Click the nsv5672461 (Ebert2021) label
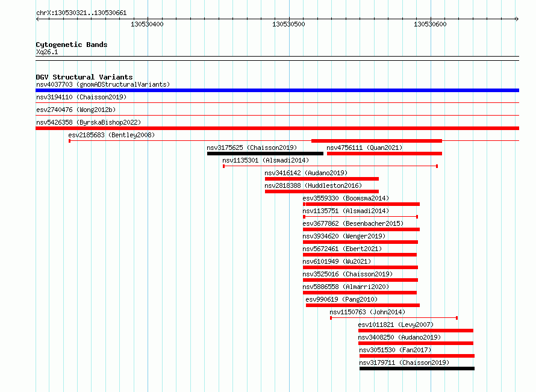Image resolution: width=536 pixels, height=392 pixels. [342, 249]
